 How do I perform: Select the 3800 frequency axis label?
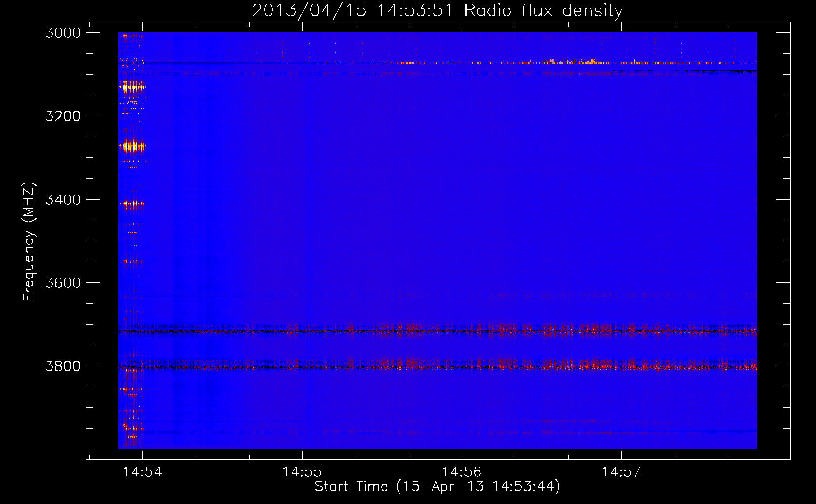(x=63, y=366)
